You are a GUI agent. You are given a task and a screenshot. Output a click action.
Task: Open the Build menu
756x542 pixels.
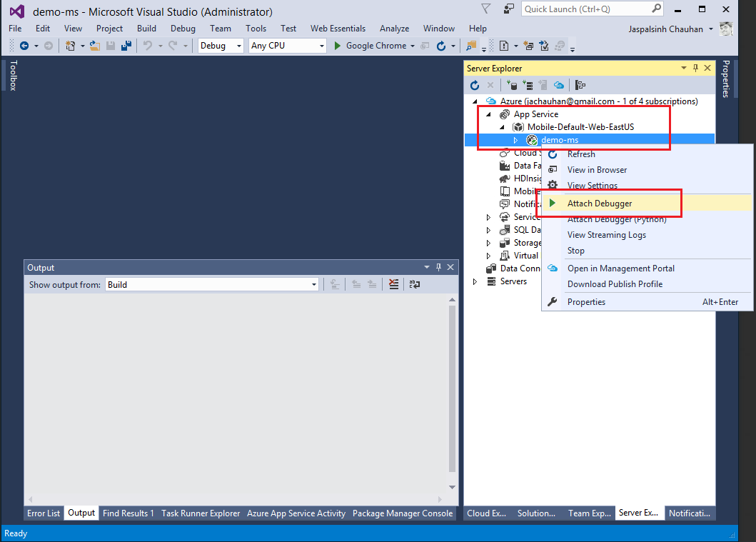pos(146,29)
